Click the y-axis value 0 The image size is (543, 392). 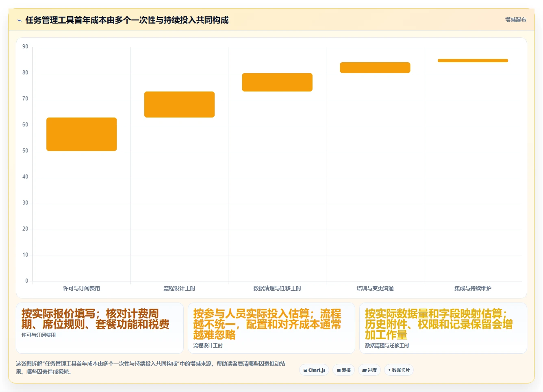point(27,281)
